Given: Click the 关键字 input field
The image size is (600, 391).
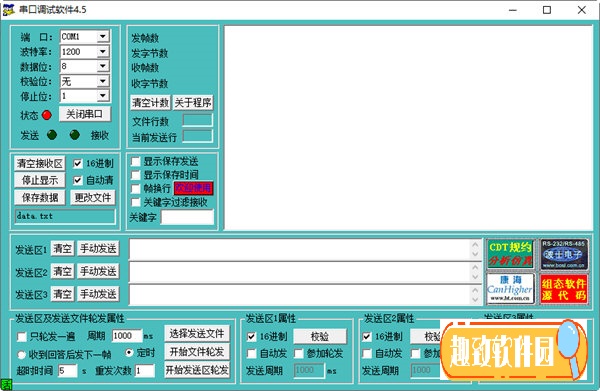Looking at the screenshot, I should 187,217.
